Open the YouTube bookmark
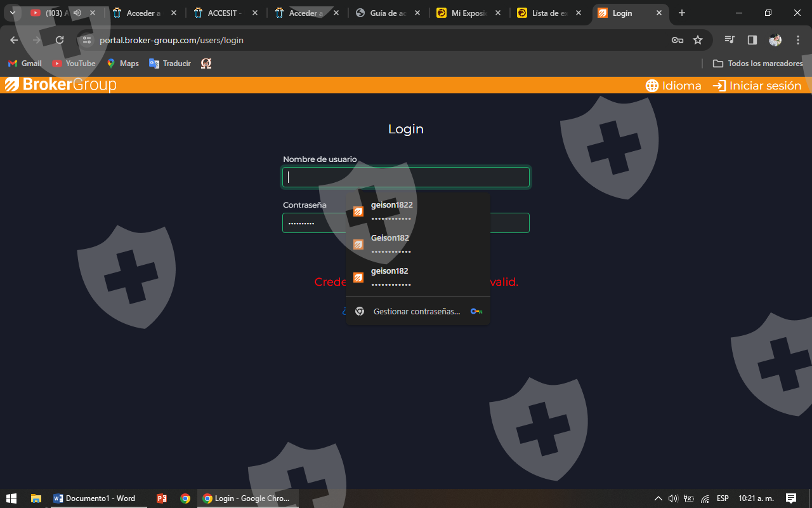 74,63
